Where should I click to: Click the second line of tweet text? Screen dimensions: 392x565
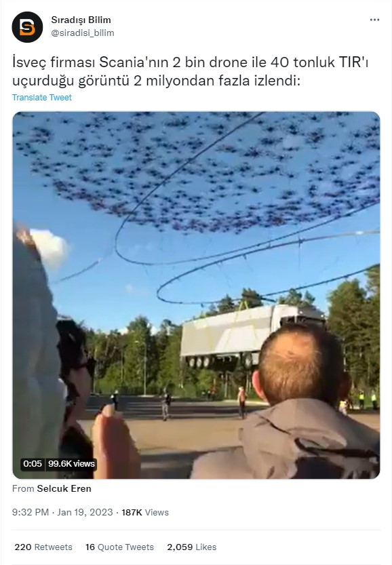[156, 81]
